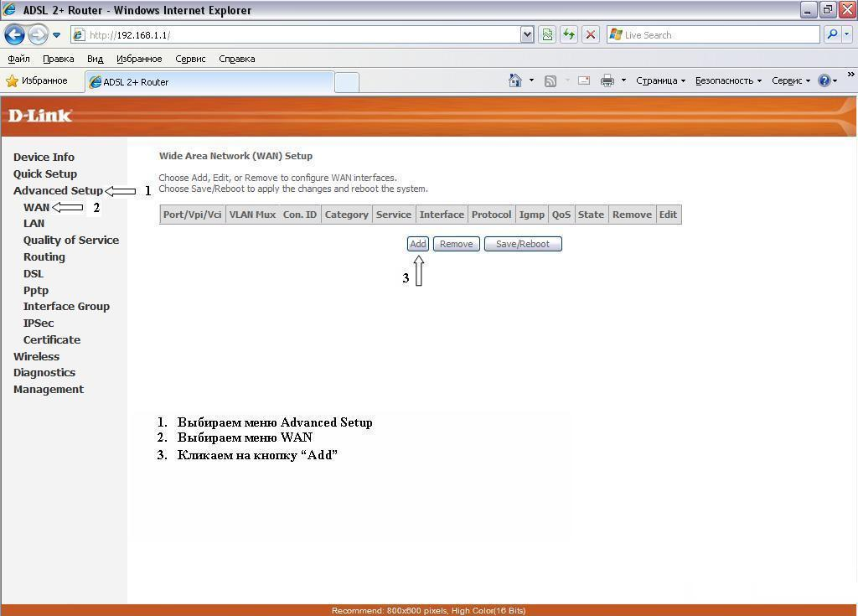This screenshot has width=858, height=616.
Task: Click the address bar showing 192.168.1.1
Action: click(296, 35)
